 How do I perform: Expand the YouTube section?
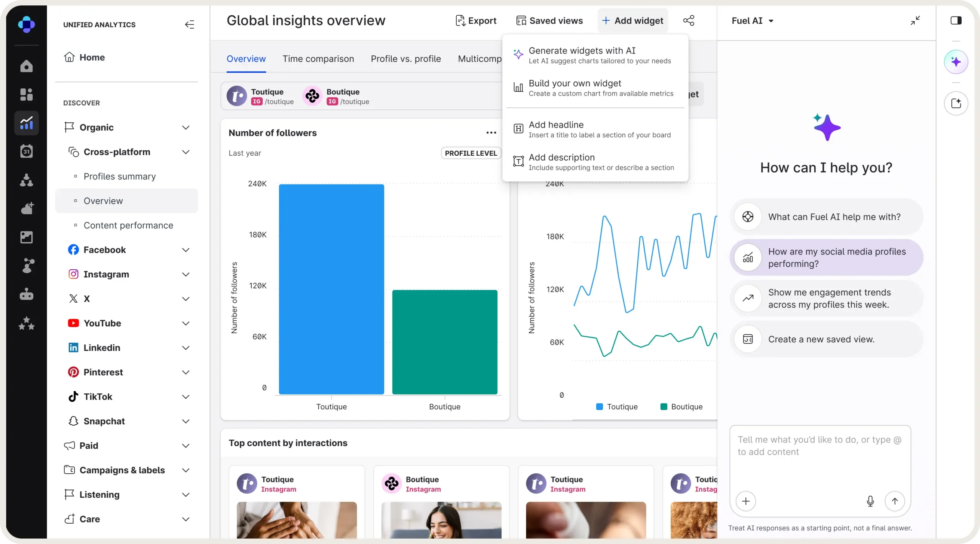(186, 323)
